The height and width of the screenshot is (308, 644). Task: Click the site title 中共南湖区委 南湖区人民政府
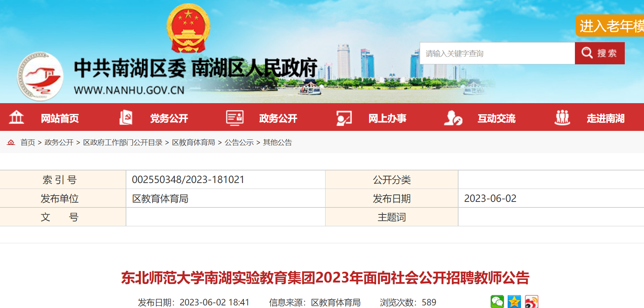pyautogui.click(x=196, y=68)
